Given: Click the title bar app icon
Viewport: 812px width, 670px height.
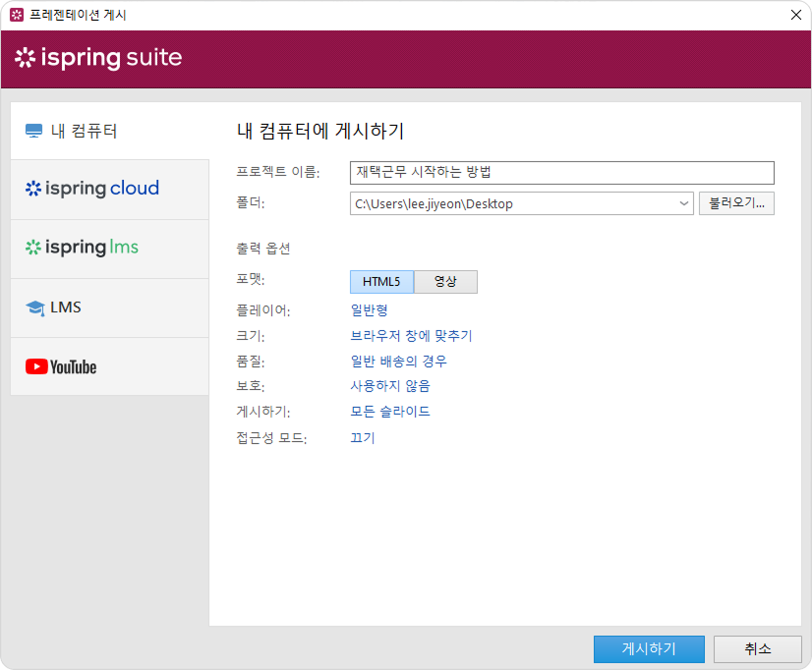Looking at the screenshot, I should (16, 15).
